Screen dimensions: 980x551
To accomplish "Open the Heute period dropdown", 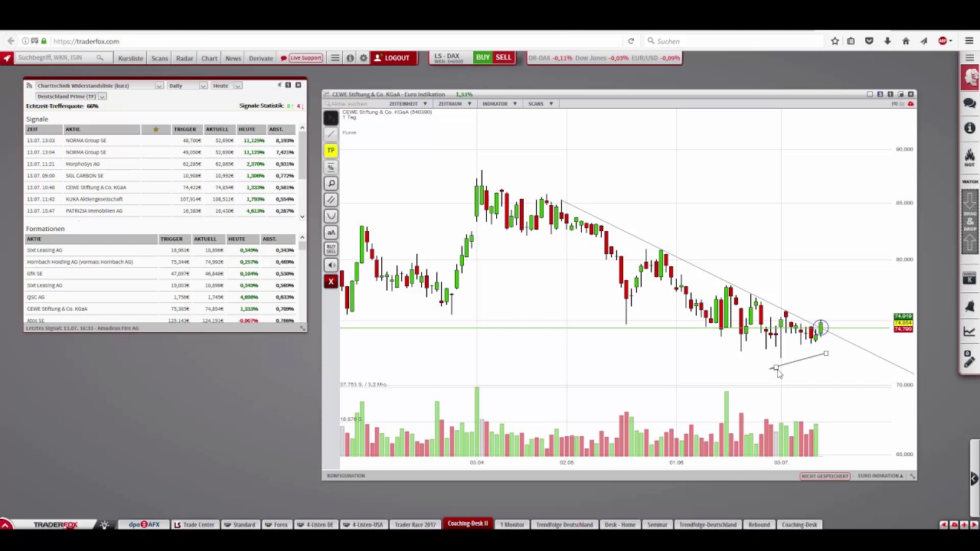I will click(227, 86).
